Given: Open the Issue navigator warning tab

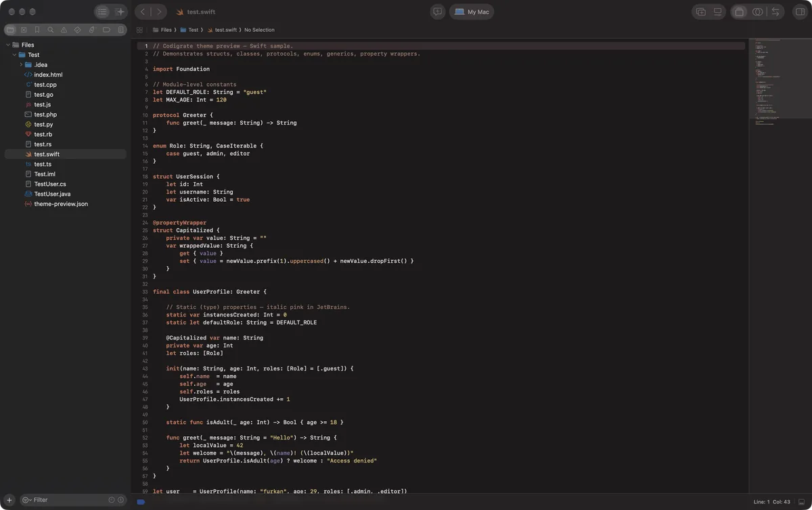Looking at the screenshot, I should [x=64, y=30].
